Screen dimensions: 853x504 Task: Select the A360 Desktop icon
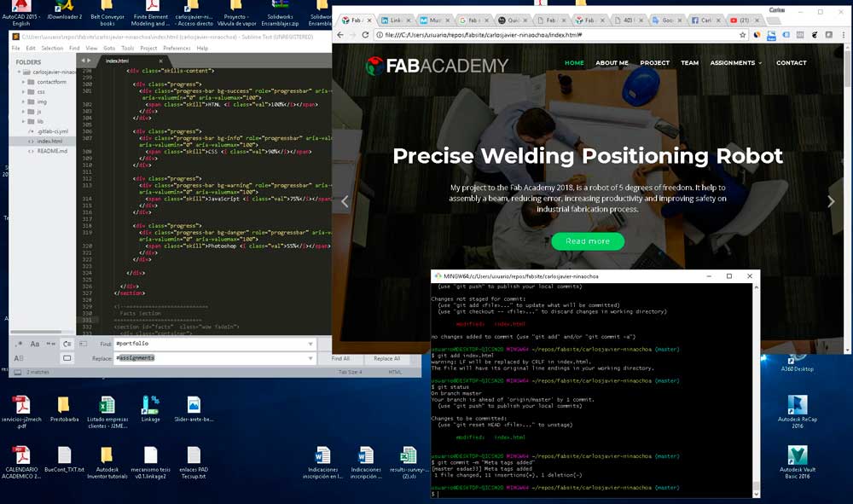coord(797,362)
